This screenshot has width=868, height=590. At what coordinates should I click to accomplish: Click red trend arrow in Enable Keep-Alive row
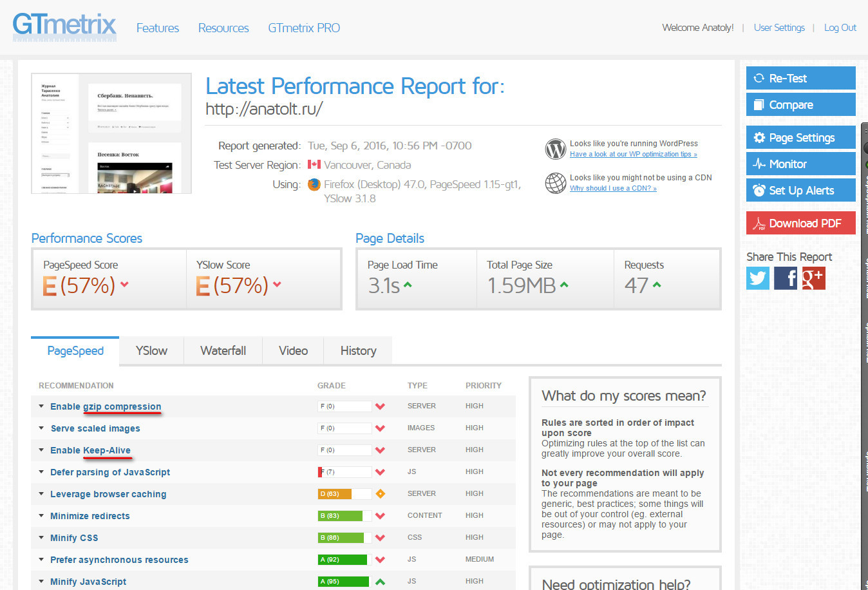[x=380, y=450]
